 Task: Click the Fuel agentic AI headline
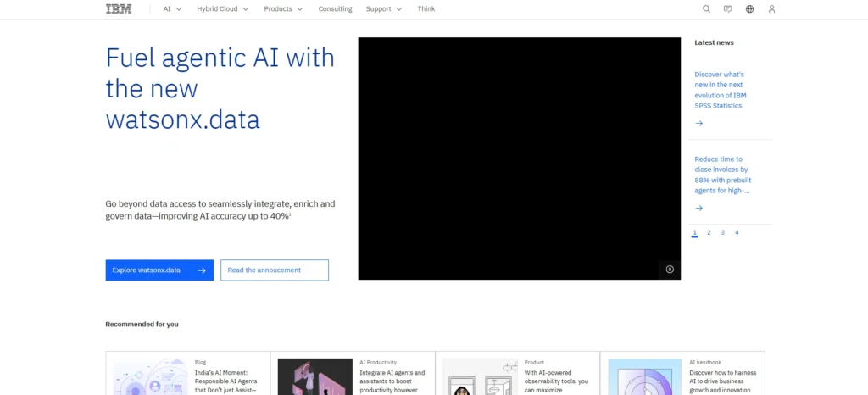[x=220, y=89]
